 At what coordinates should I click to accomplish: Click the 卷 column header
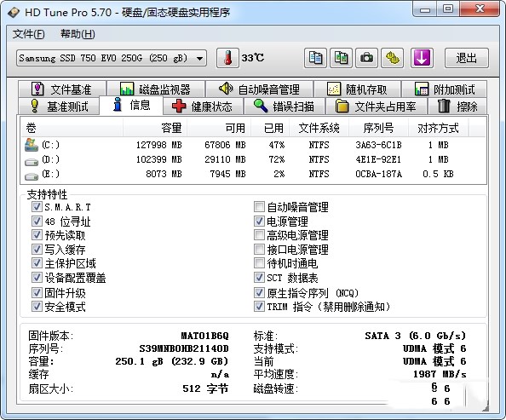coord(72,128)
